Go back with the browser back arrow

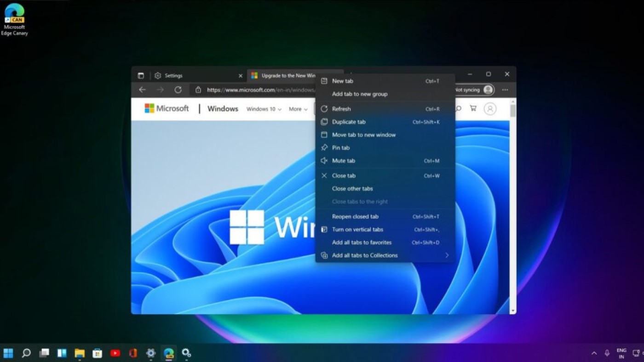click(142, 90)
